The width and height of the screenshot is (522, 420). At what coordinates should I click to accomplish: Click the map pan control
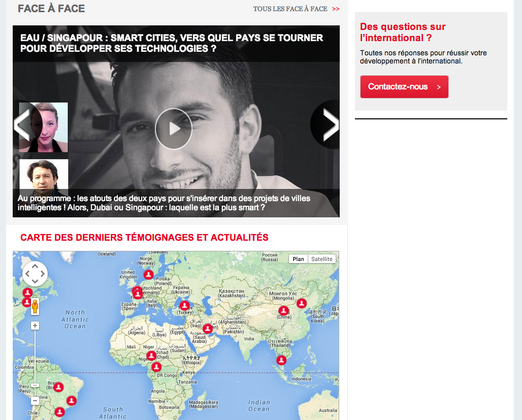pos(35,274)
